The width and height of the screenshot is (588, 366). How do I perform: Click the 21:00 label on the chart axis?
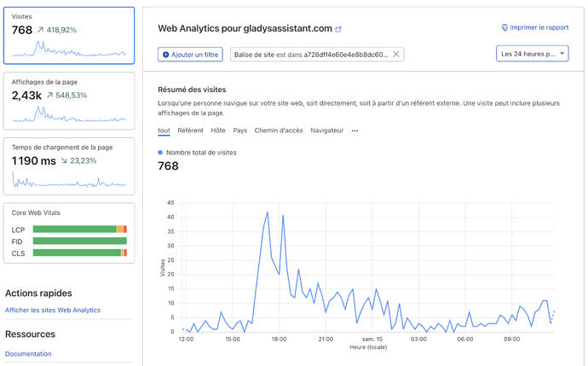click(x=326, y=339)
